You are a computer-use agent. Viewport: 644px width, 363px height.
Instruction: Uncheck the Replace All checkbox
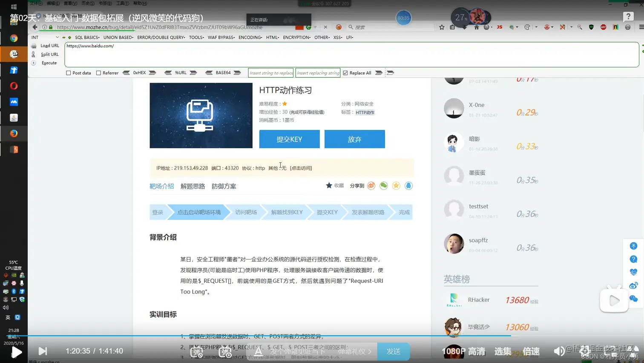click(345, 73)
